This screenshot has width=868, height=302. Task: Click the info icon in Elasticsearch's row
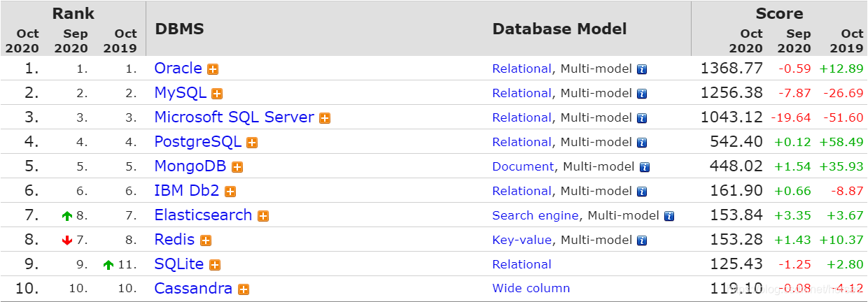(669, 216)
